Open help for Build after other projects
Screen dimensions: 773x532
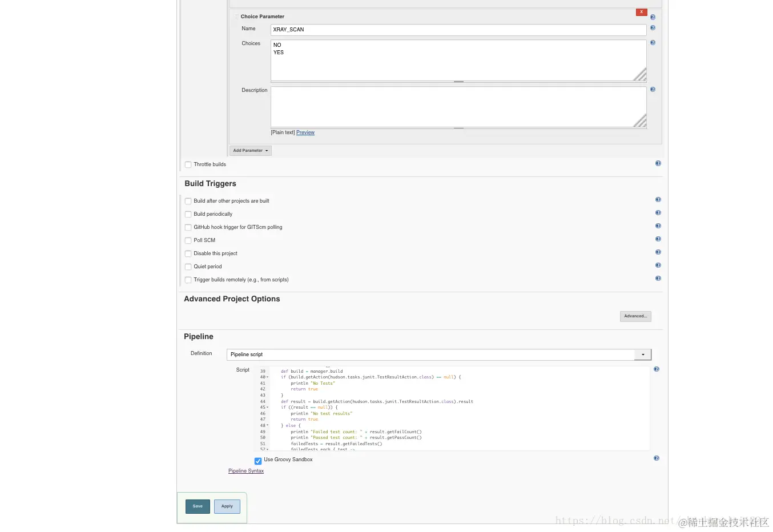pos(658,200)
